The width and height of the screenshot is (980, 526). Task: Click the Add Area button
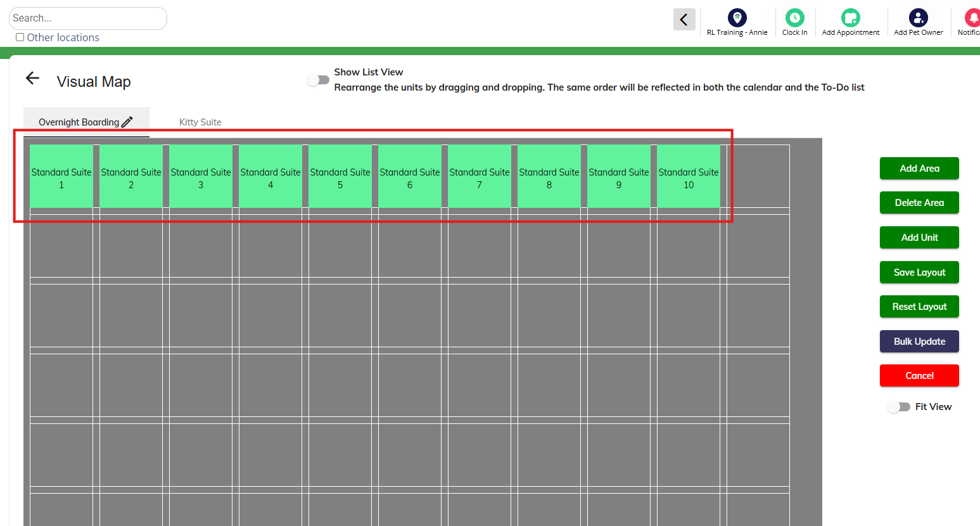pyautogui.click(x=919, y=169)
